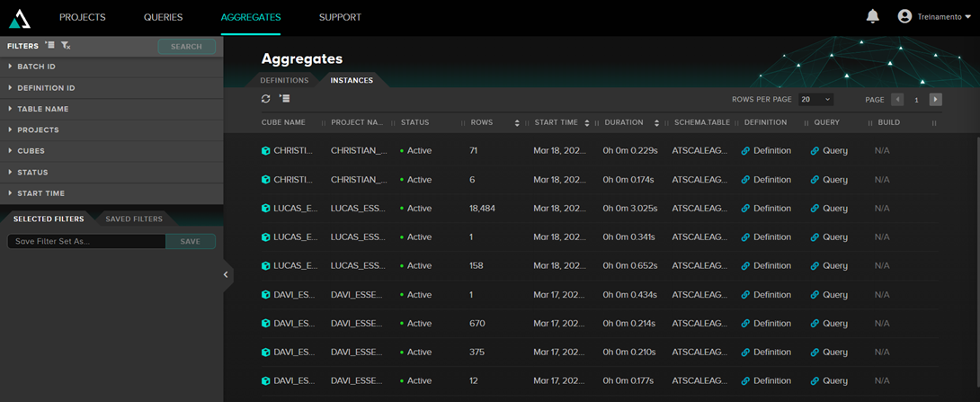Switch to the Definitions tab
980x402 pixels.
[284, 81]
